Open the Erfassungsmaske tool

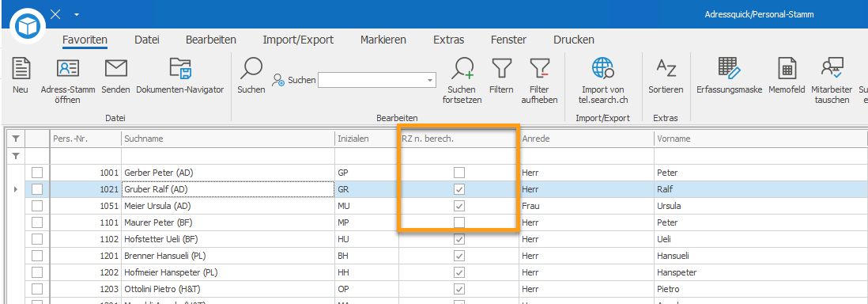[x=729, y=68]
